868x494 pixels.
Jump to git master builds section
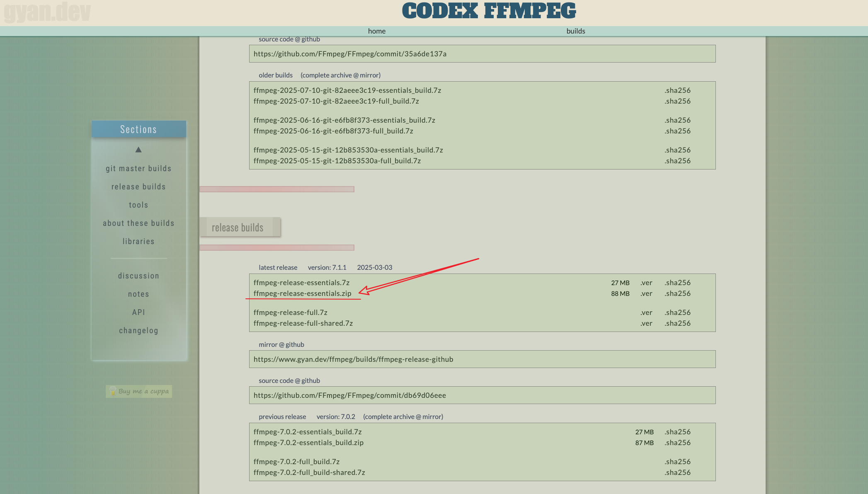138,169
